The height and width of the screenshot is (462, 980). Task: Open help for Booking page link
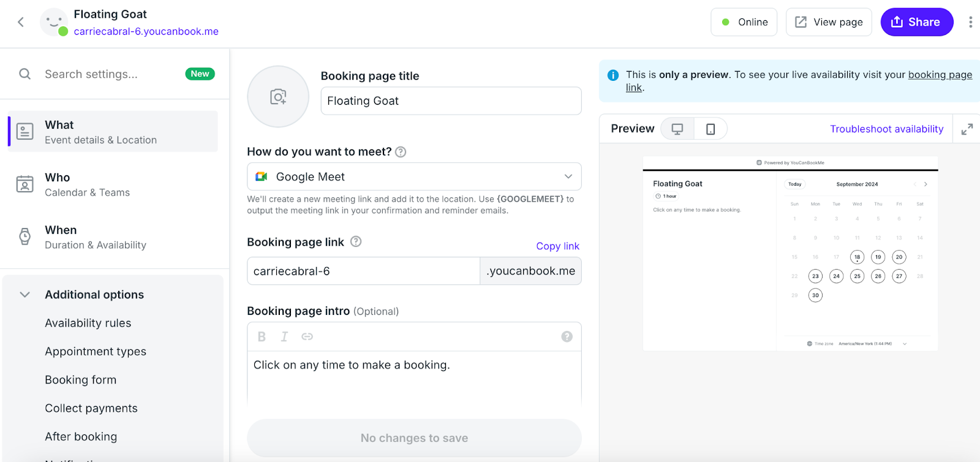[356, 241]
